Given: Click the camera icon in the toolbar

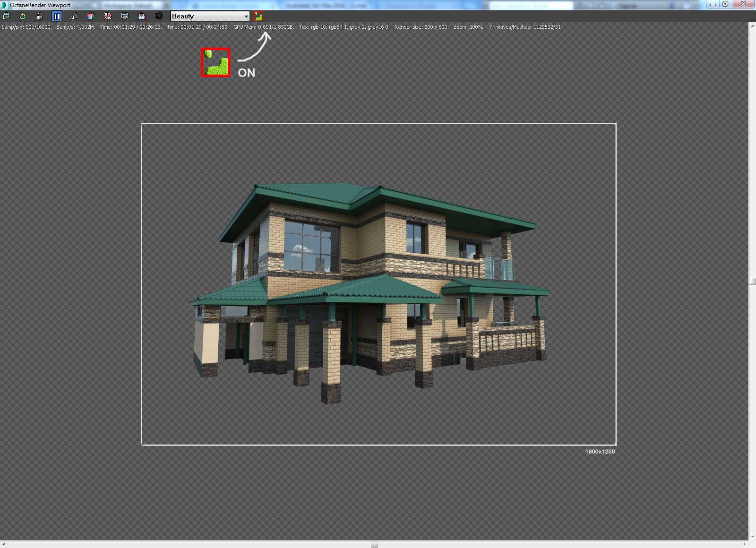Looking at the screenshot, I should pos(159,16).
